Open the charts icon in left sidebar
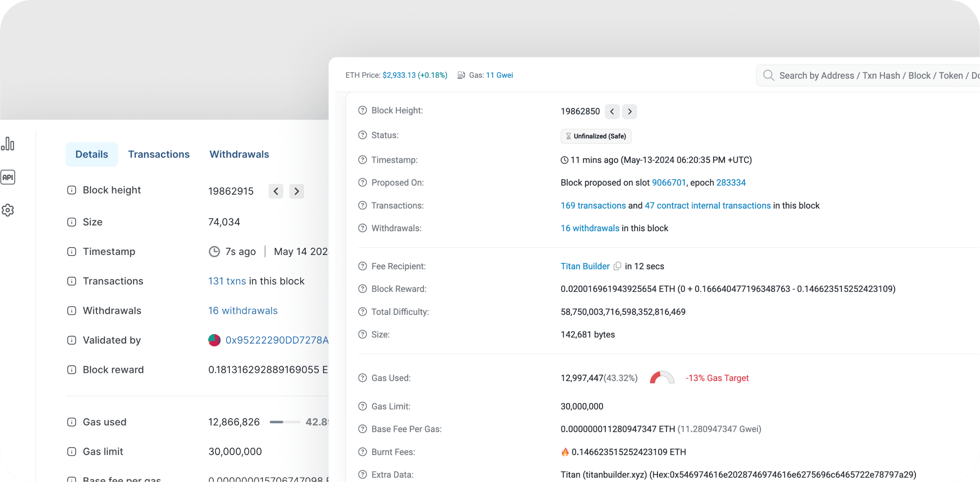This screenshot has width=980, height=482. click(x=8, y=144)
